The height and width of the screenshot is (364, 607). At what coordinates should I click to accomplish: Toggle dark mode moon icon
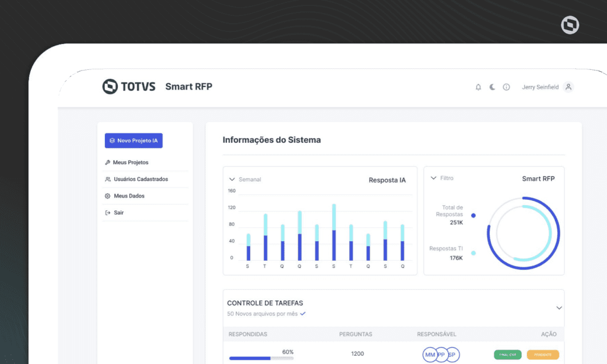(x=492, y=87)
